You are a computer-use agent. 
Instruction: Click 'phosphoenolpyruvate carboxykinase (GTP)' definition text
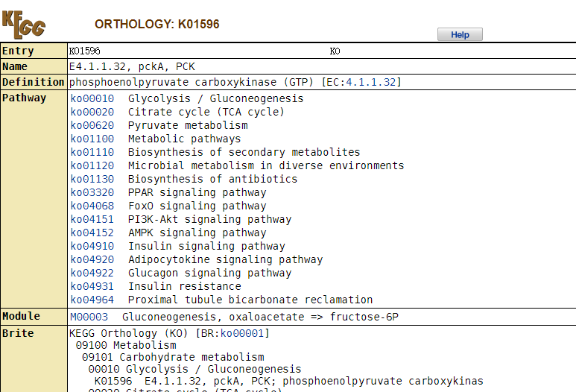click(x=191, y=82)
